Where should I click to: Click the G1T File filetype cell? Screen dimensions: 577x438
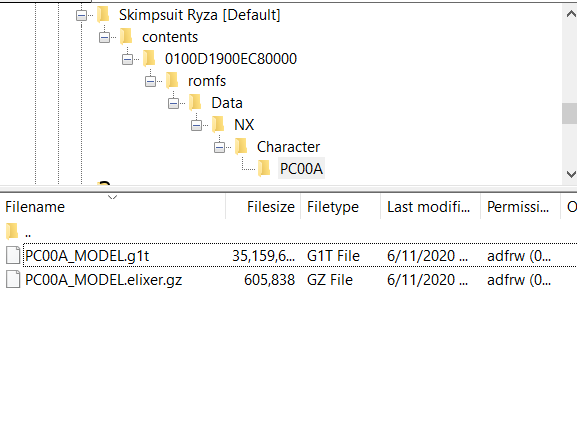(x=333, y=256)
